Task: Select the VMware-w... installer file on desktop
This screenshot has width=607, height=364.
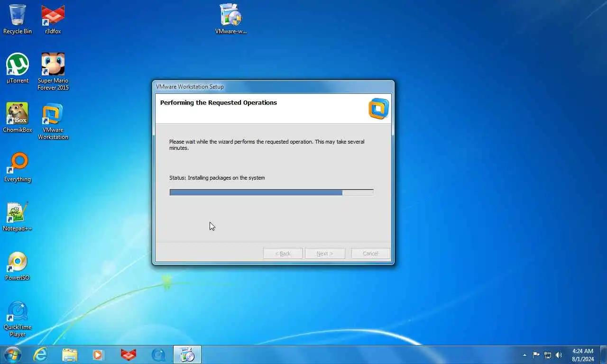Action: 231,19
